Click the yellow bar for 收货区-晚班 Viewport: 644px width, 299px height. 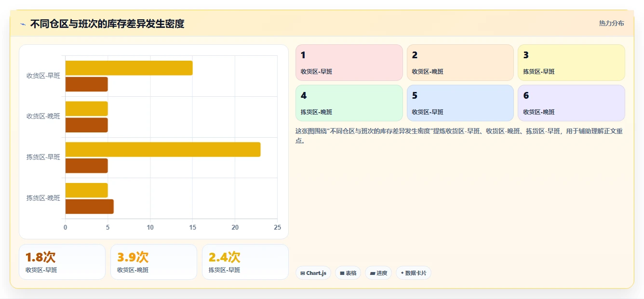[x=87, y=109]
